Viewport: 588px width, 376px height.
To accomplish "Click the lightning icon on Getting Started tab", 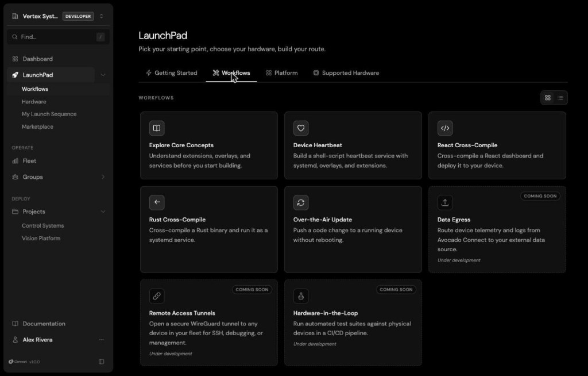I will pyautogui.click(x=149, y=73).
